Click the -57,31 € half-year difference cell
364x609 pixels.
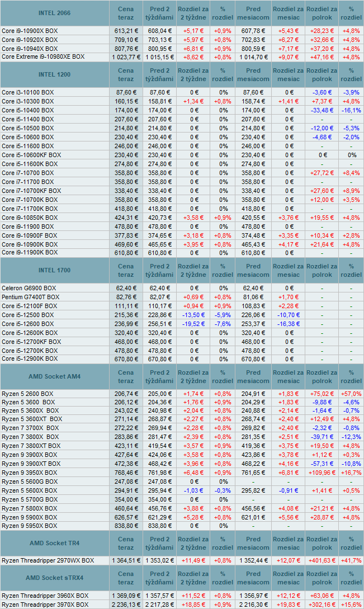pos(322,464)
